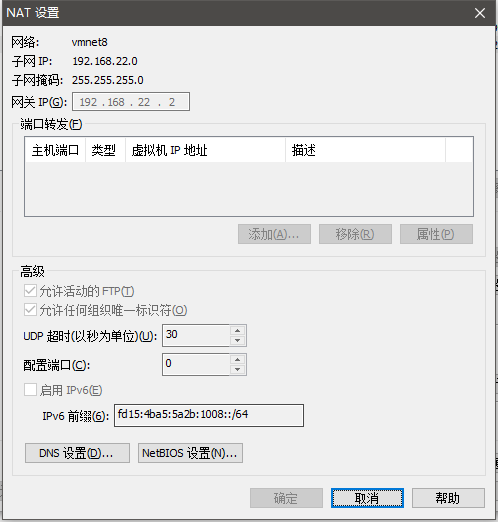Select the 主机端口 column header
498x522 pixels.
point(55,150)
